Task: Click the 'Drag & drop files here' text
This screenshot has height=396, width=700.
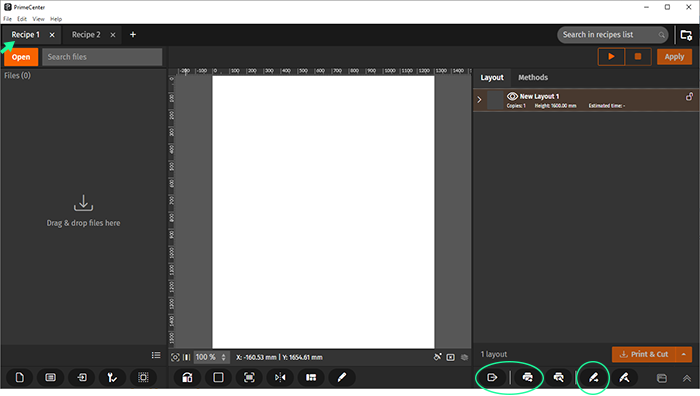Action: pyautogui.click(x=83, y=223)
